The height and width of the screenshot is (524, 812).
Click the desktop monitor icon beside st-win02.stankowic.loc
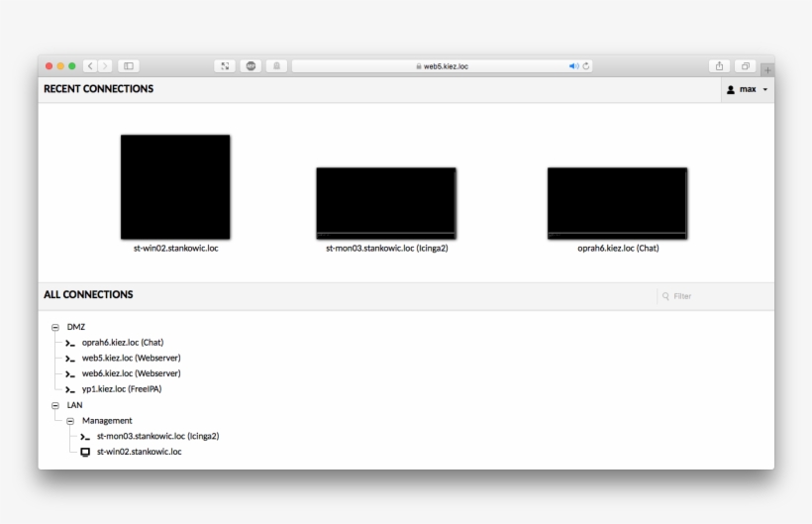pos(85,452)
